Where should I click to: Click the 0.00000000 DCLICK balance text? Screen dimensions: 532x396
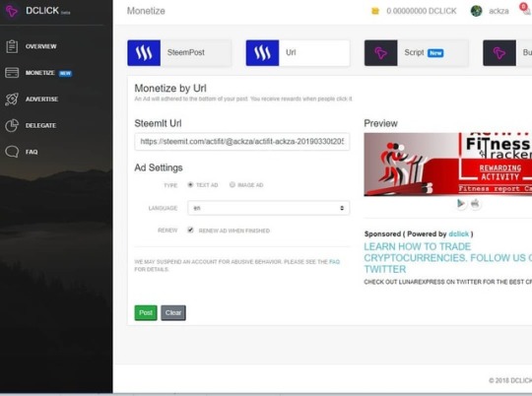(422, 11)
